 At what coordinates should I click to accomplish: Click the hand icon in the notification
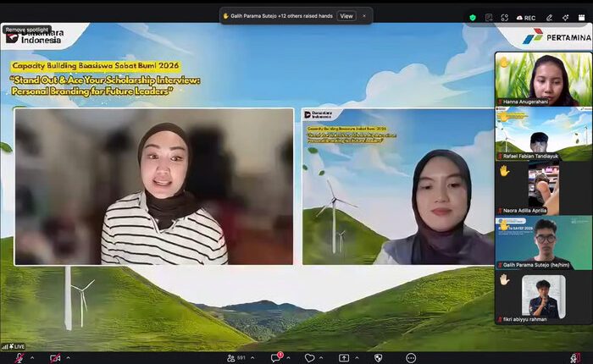(226, 16)
